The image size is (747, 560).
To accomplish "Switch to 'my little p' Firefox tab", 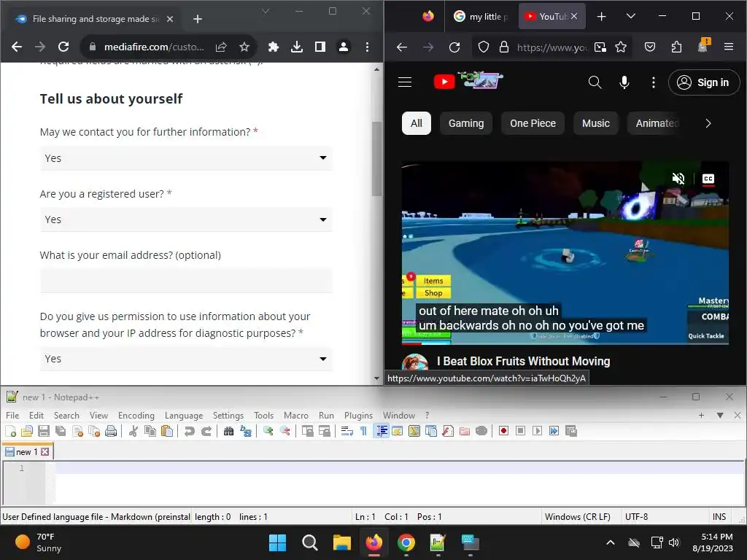I will click(x=481, y=16).
